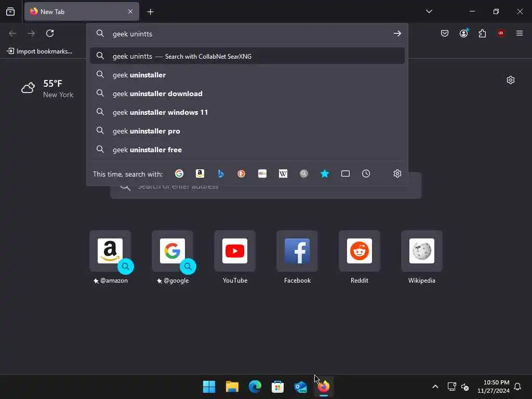Search this time with Amazon icon

[x=200, y=174]
